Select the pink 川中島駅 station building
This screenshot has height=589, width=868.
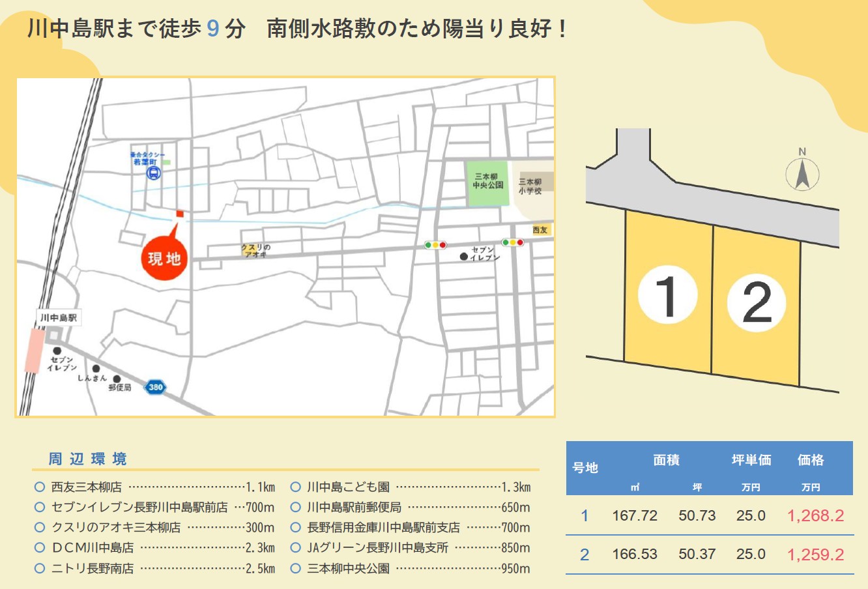(33, 351)
